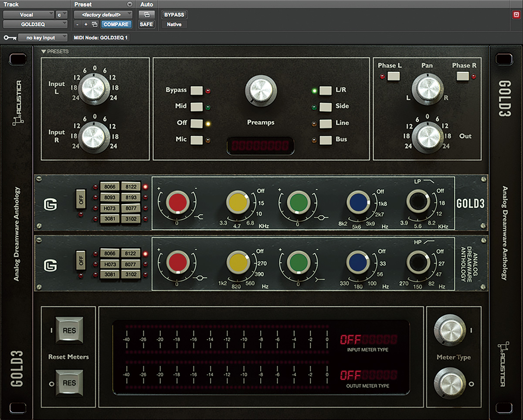Open the no key input dropdown
This screenshot has height=420, width=523.
point(43,38)
